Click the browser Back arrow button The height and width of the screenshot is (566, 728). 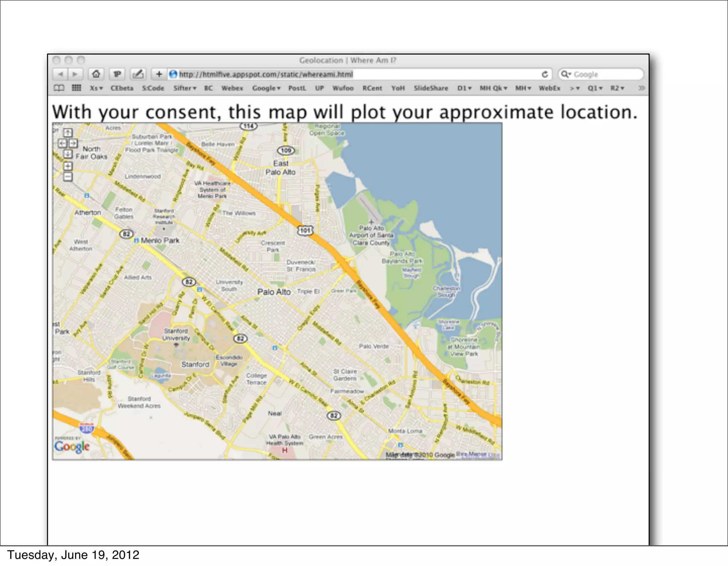click(x=60, y=74)
